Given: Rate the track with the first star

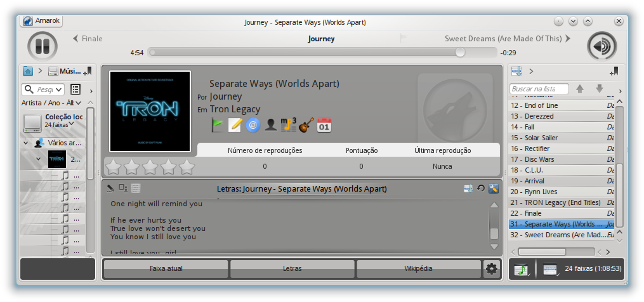Looking at the screenshot, I should pos(113,167).
